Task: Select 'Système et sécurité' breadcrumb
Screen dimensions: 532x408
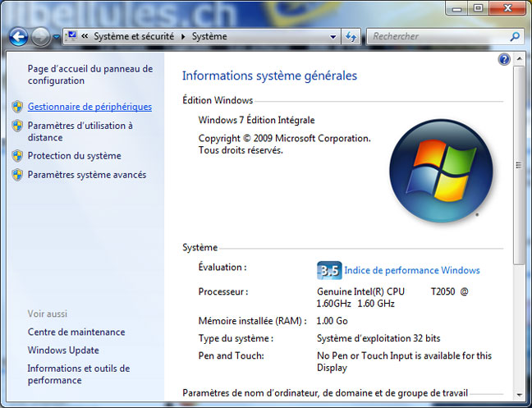Action: pos(134,36)
